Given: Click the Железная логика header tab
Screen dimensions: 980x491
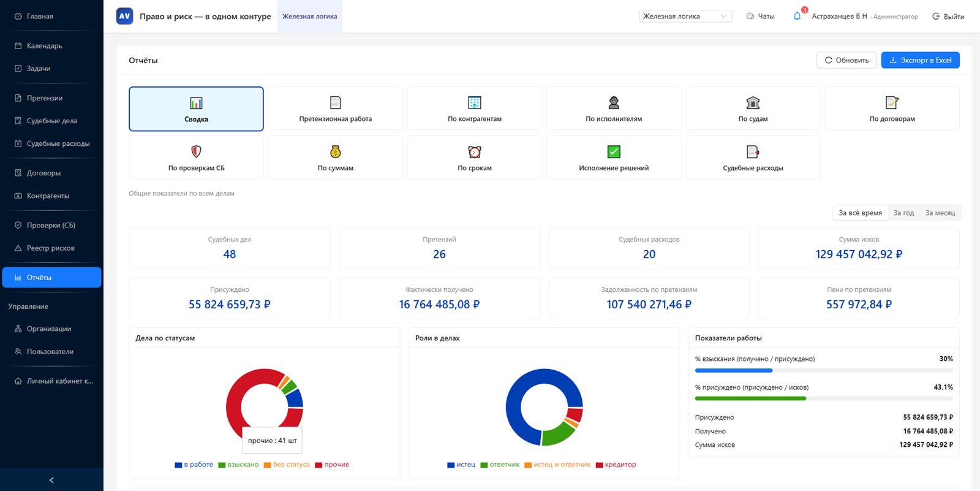Looking at the screenshot, I should (309, 17).
